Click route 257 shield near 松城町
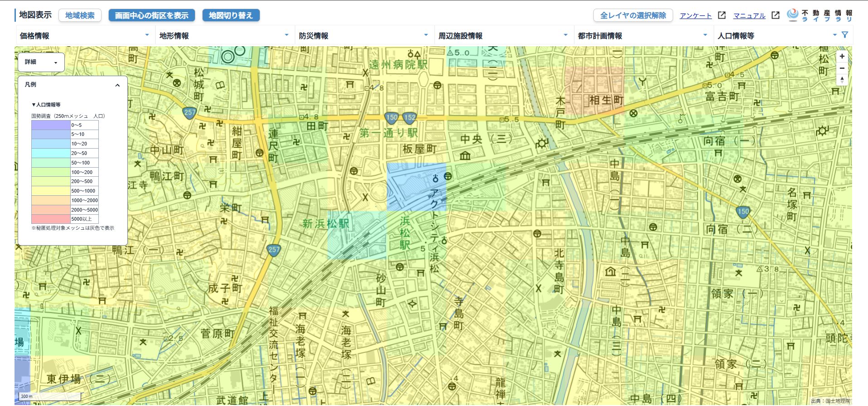The width and height of the screenshot is (868, 406). pos(189,112)
